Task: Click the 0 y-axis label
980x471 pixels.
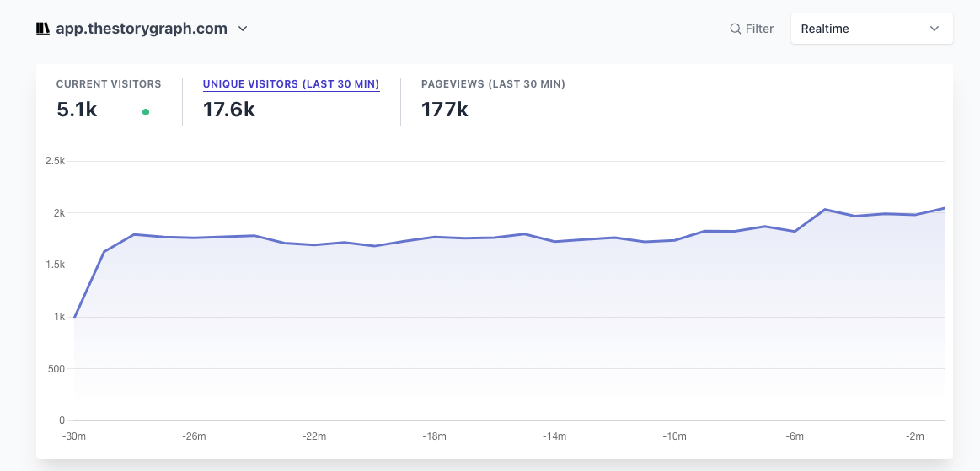Action: pos(62,420)
